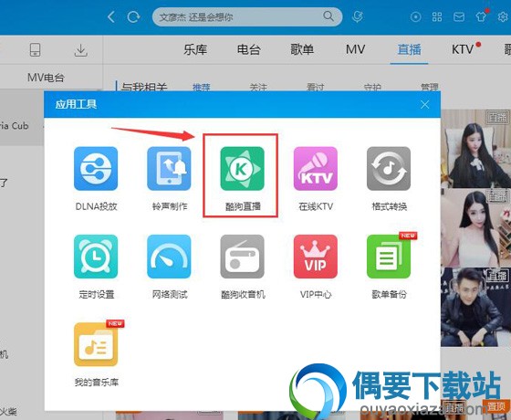Switch to the MV tab

click(356, 49)
